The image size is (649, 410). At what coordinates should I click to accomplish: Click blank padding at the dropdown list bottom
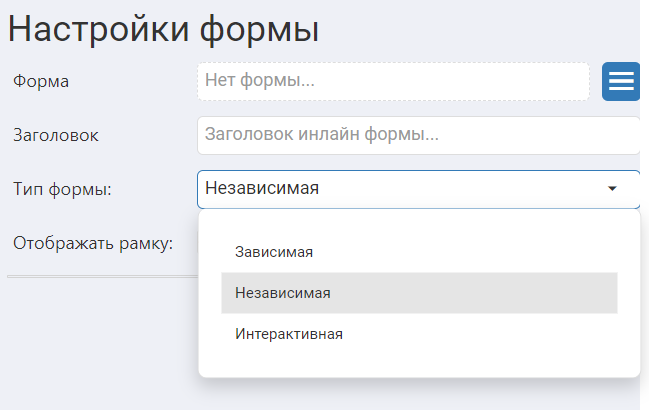[419, 365]
